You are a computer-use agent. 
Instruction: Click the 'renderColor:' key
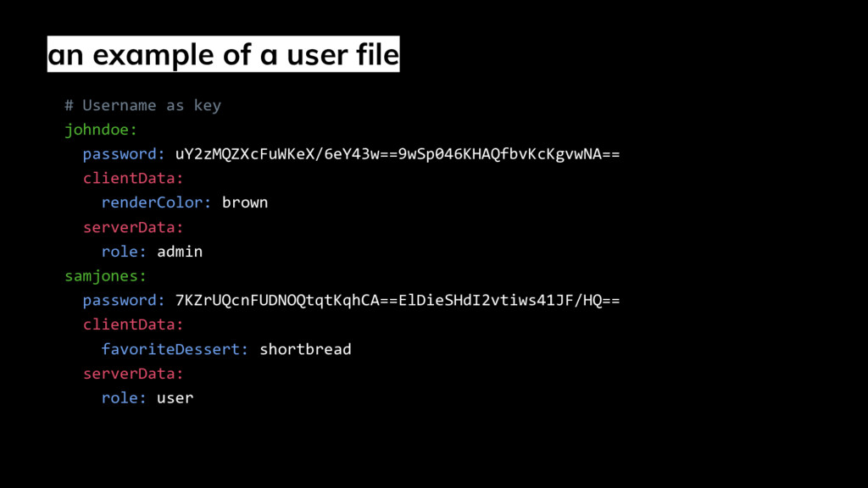(x=156, y=202)
